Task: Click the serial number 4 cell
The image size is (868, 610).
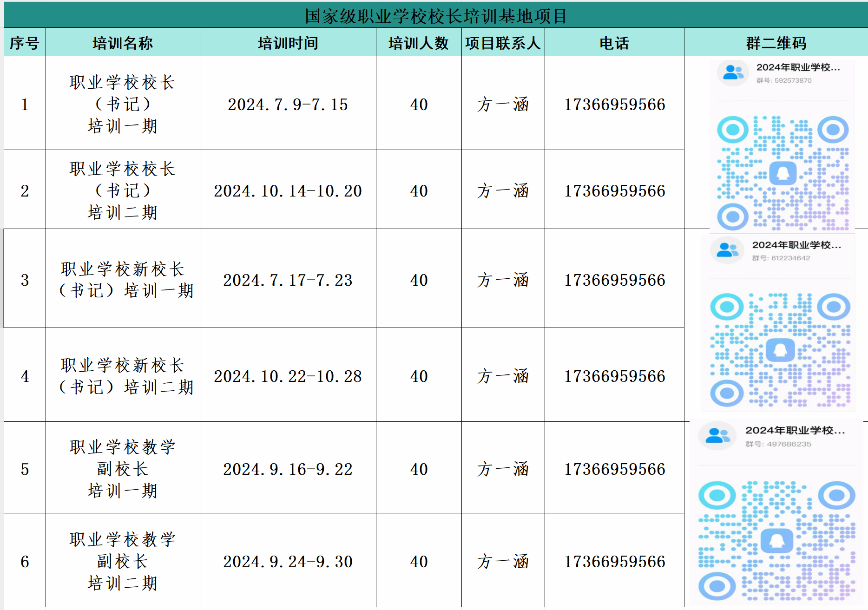Action: click(x=25, y=376)
